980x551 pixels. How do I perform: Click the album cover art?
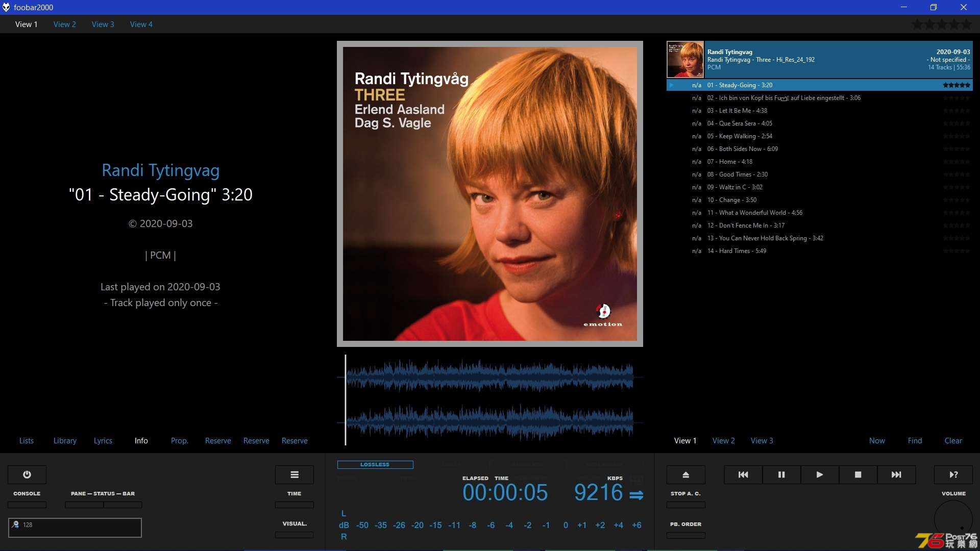pos(490,194)
